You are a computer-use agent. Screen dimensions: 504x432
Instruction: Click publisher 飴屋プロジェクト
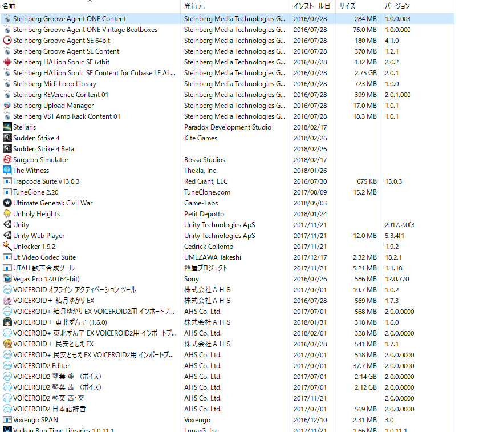(x=206, y=268)
